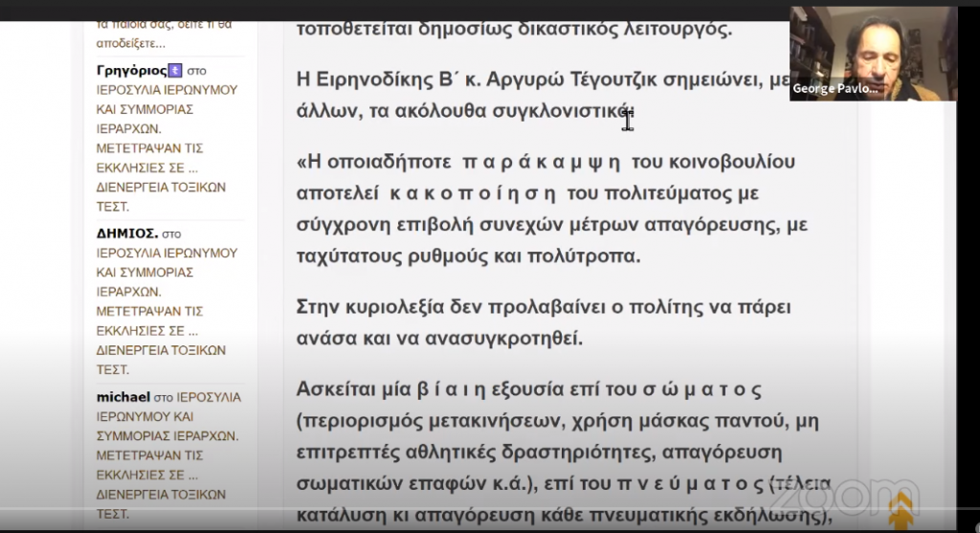
Task: Click the name Αργυρώ Τέγουτζικ in the article
Action: 570,80
